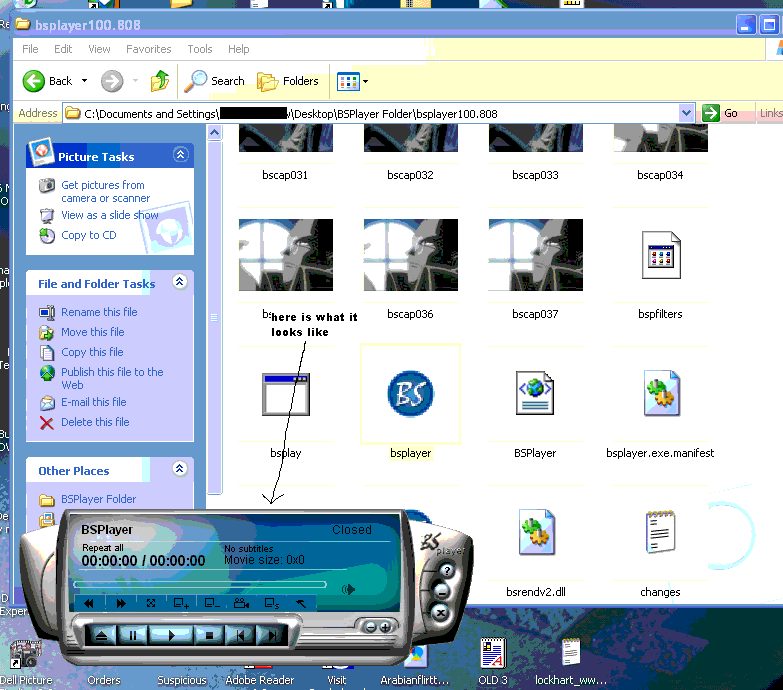783x690 pixels.
Task: Skip to next track in BSPlayer
Action: coord(271,636)
